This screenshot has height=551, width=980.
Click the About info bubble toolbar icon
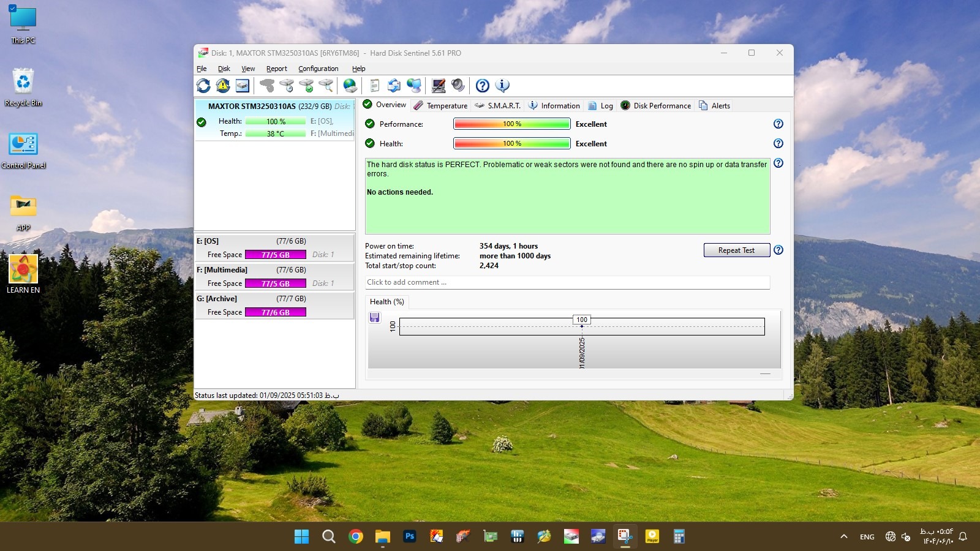pyautogui.click(x=502, y=86)
